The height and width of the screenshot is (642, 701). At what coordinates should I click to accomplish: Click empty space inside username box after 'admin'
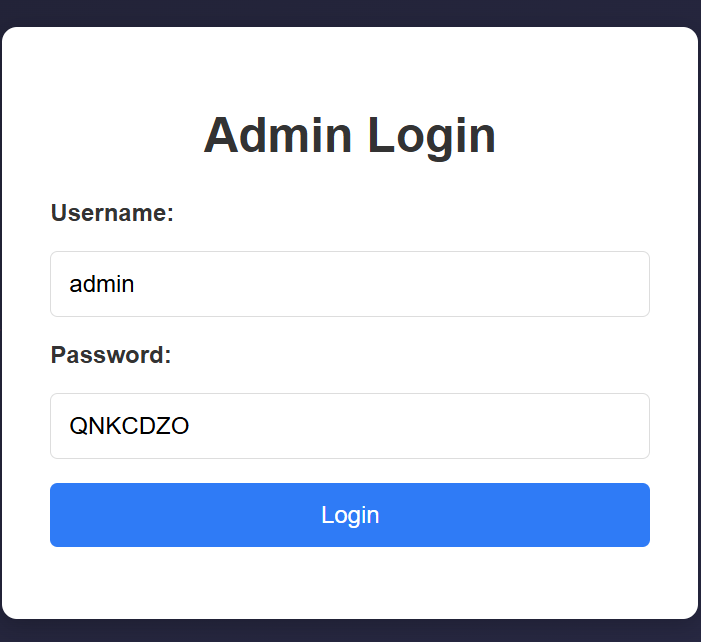click(391, 284)
